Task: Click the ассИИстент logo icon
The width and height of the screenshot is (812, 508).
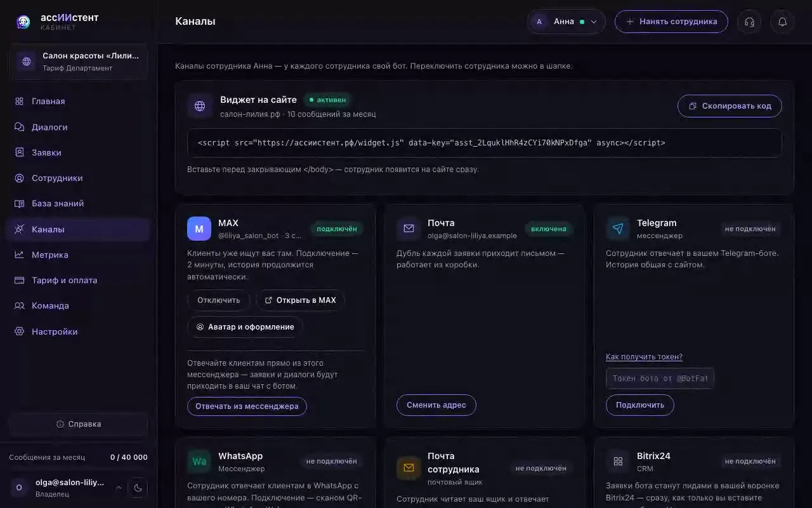Action: pos(23,22)
